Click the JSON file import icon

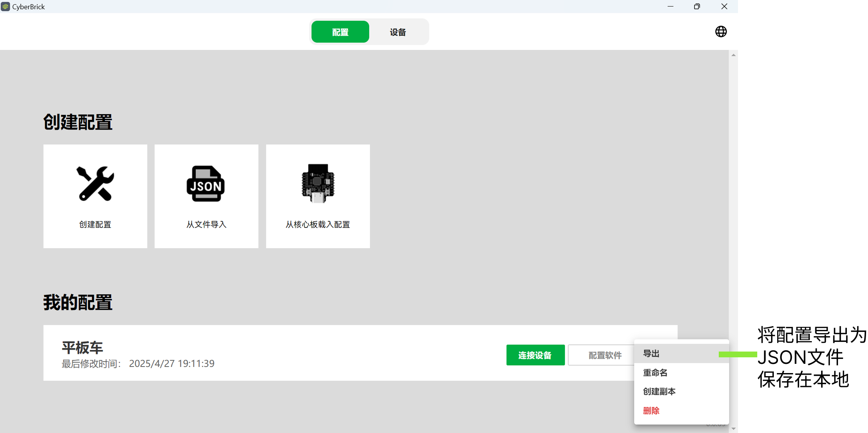(x=206, y=184)
